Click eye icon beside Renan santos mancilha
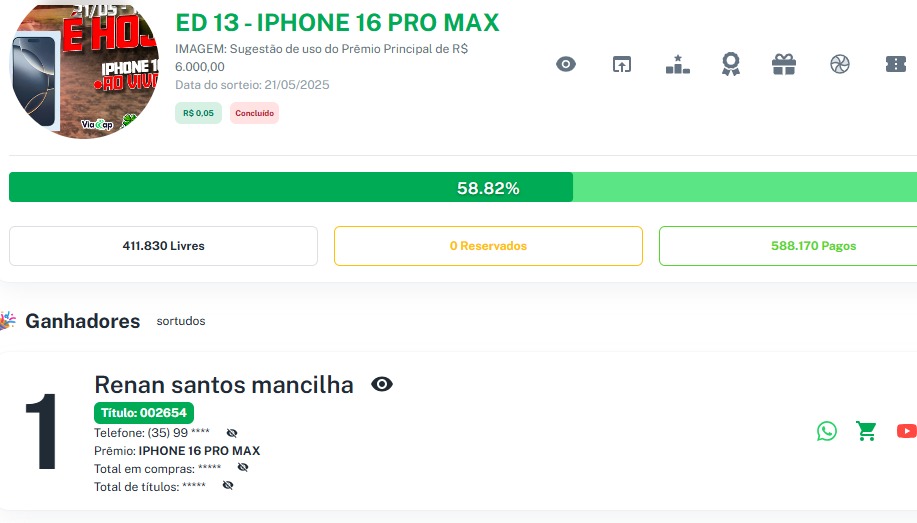 (x=382, y=384)
